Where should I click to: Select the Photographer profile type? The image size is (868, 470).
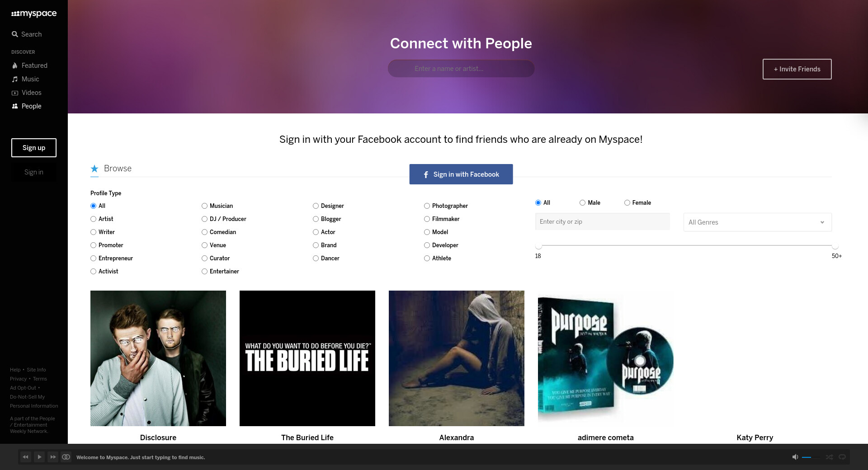[427, 206]
